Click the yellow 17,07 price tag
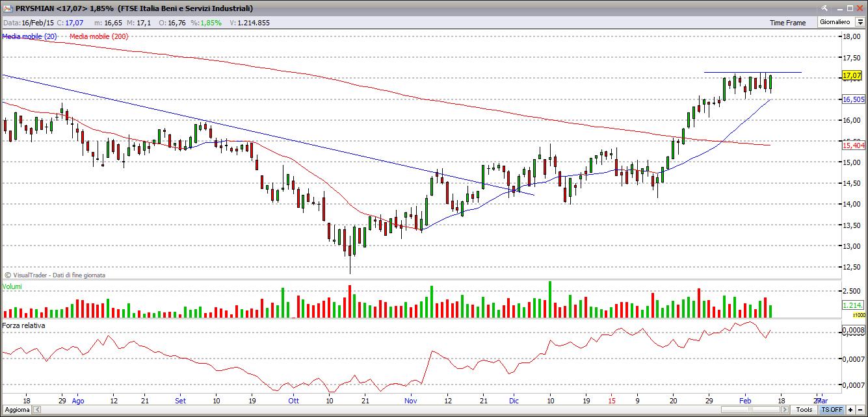Screen dimensions: 868x417 [852, 76]
